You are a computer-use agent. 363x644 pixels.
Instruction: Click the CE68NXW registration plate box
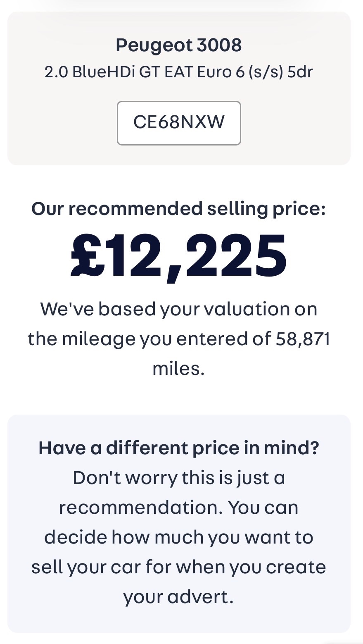[179, 123]
